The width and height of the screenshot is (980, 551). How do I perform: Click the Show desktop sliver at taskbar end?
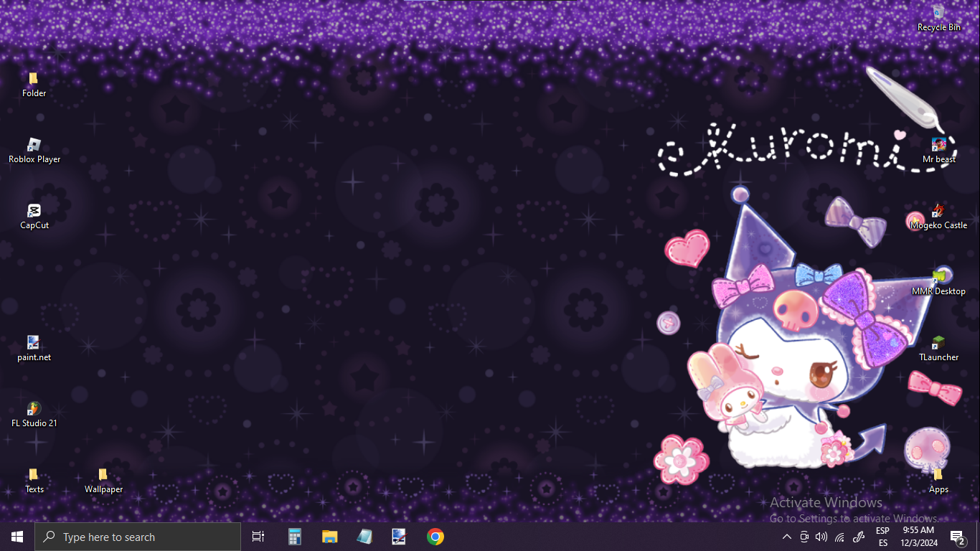(977, 537)
